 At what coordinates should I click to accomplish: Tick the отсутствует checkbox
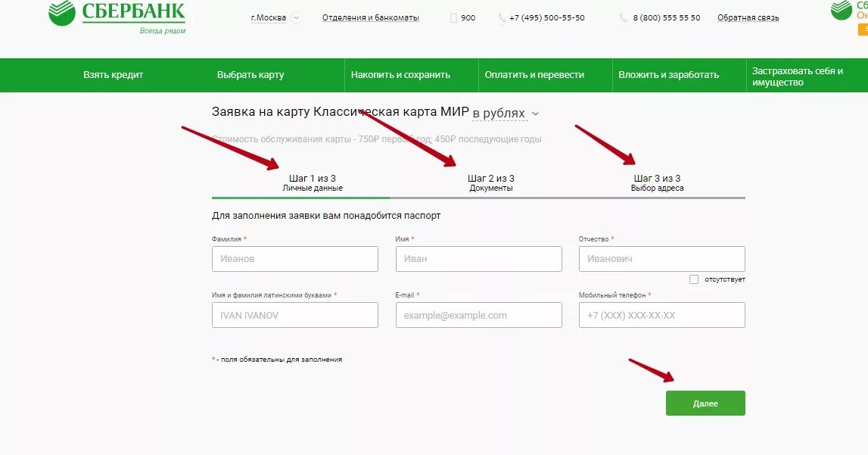tap(694, 279)
